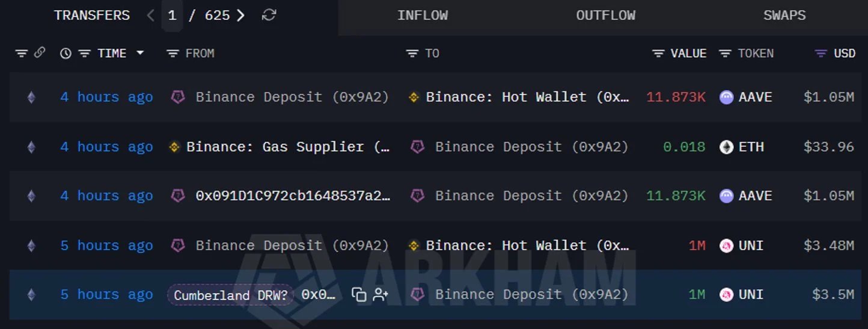
Task: Click the clock icon beside TIME
Action: coord(66,54)
